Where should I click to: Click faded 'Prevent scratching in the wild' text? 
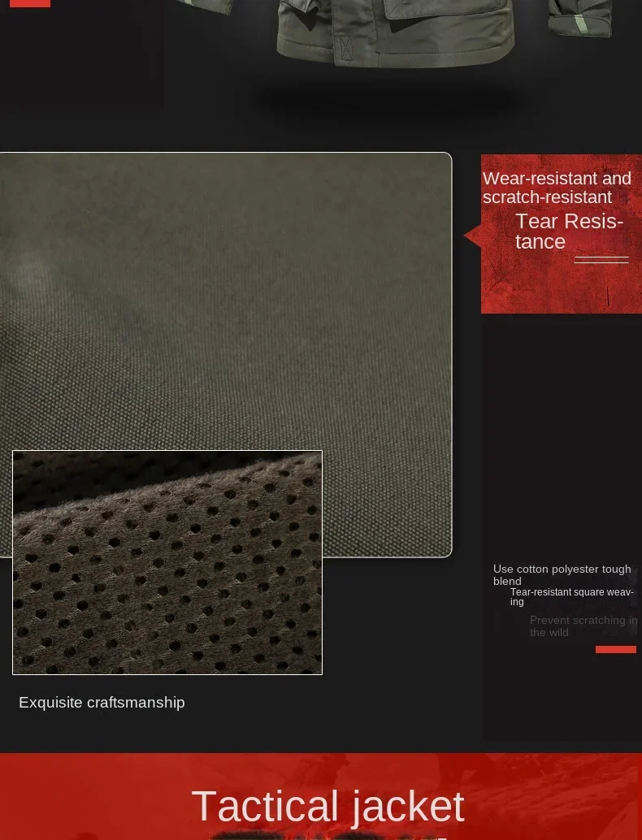(583, 626)
